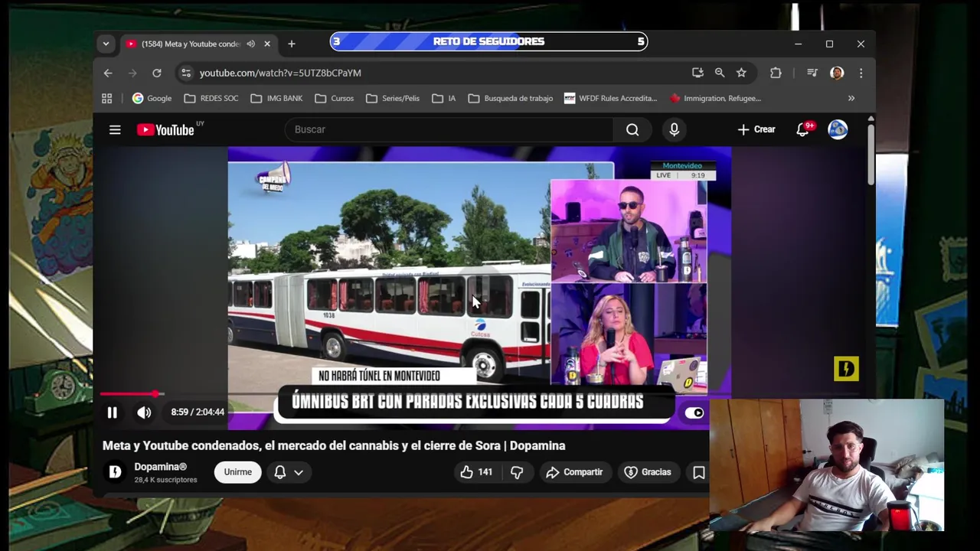
Task: Open the IMG BANK bookmark folder
Action: pyautogui.click(x=276, y=98)
